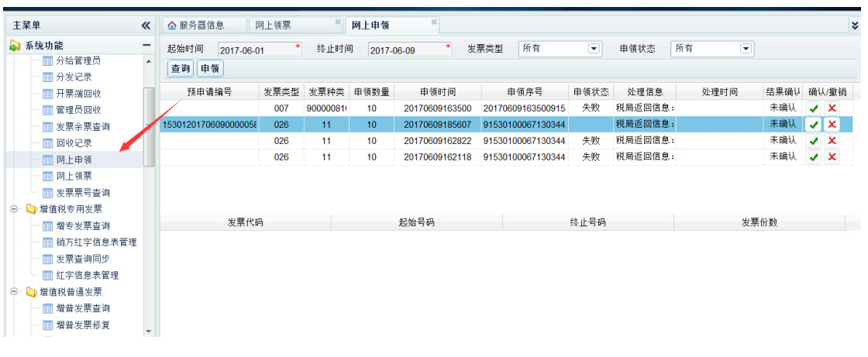Open the tab overflow double-chevron menu
The width and height of the screenshot is (868, 357).
(855, 25)
